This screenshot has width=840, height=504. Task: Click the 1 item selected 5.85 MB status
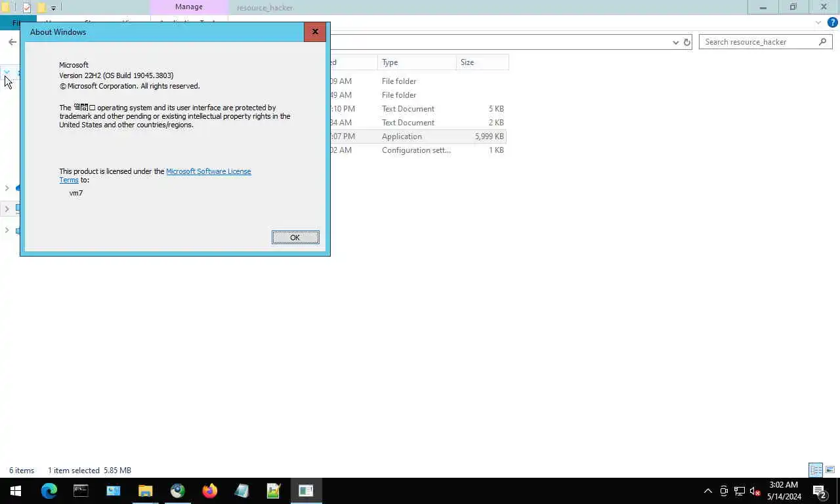tap(89, 471)
